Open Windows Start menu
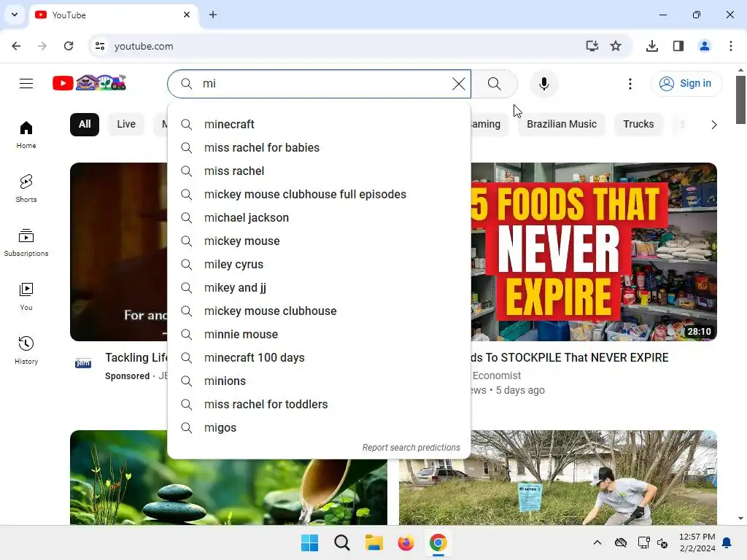The width and height of the screenshot is (747, 560). tap(309, 542)
